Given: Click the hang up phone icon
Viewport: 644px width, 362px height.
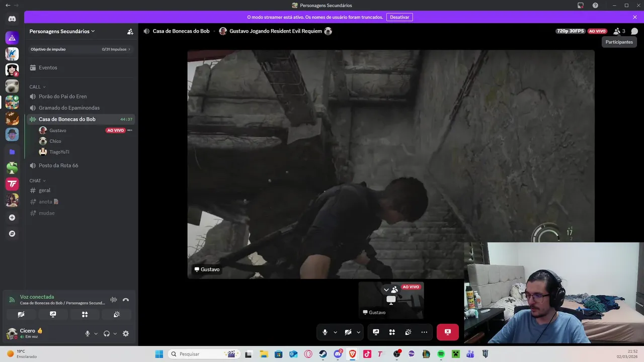Looking at the screenshot, I should [126, 300].
